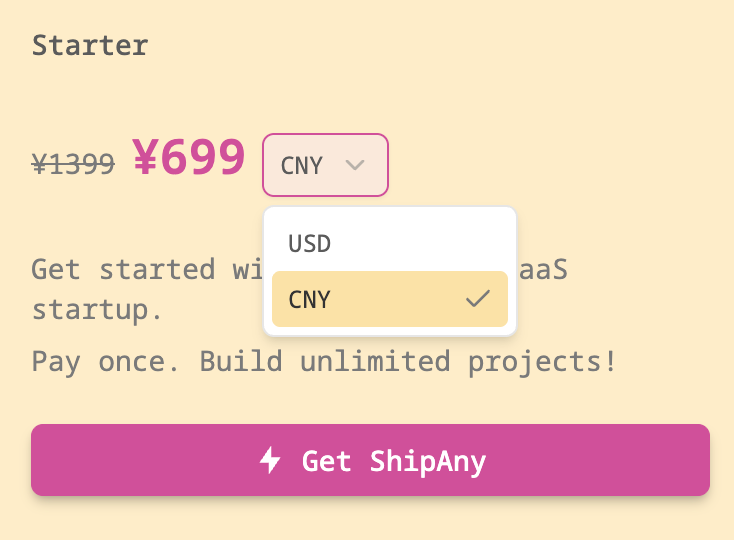Click the "Get ShipAny" label text
This screenshot has height=540, width=734.
tap(394, 461)
